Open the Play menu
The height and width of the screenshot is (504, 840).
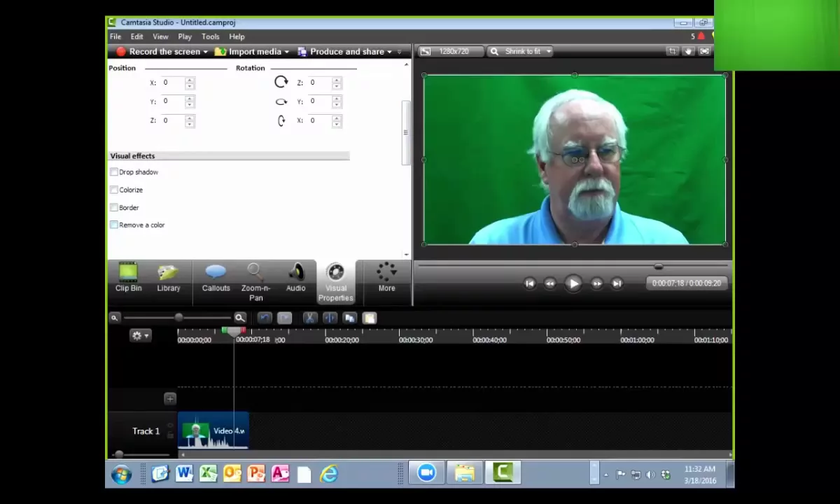click(185, 36)
